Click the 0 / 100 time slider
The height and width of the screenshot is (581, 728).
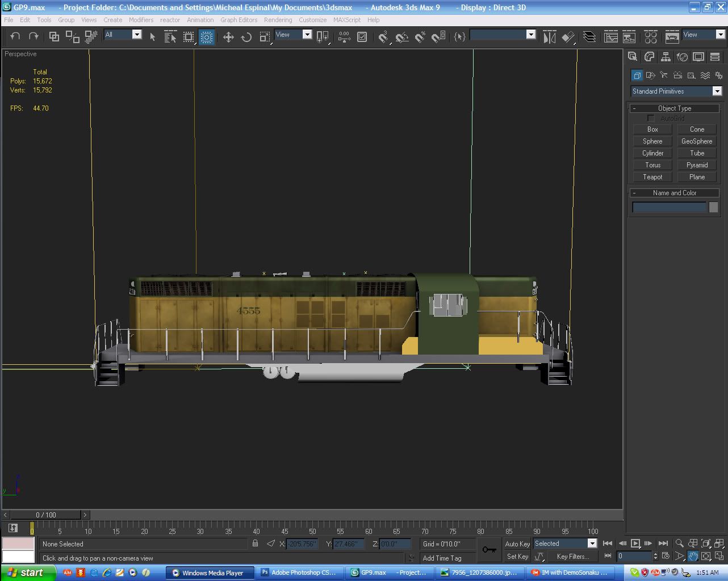click(46, 515)
